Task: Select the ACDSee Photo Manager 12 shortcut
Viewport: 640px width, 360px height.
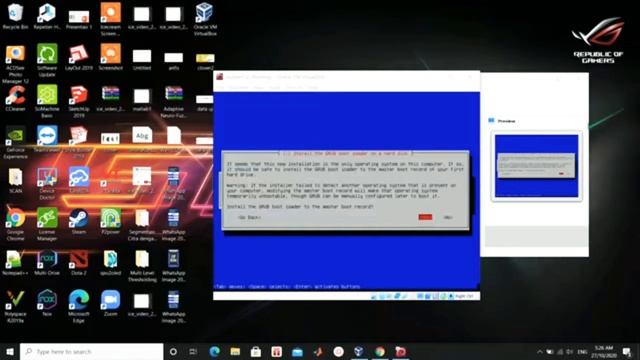Action: 16,64
